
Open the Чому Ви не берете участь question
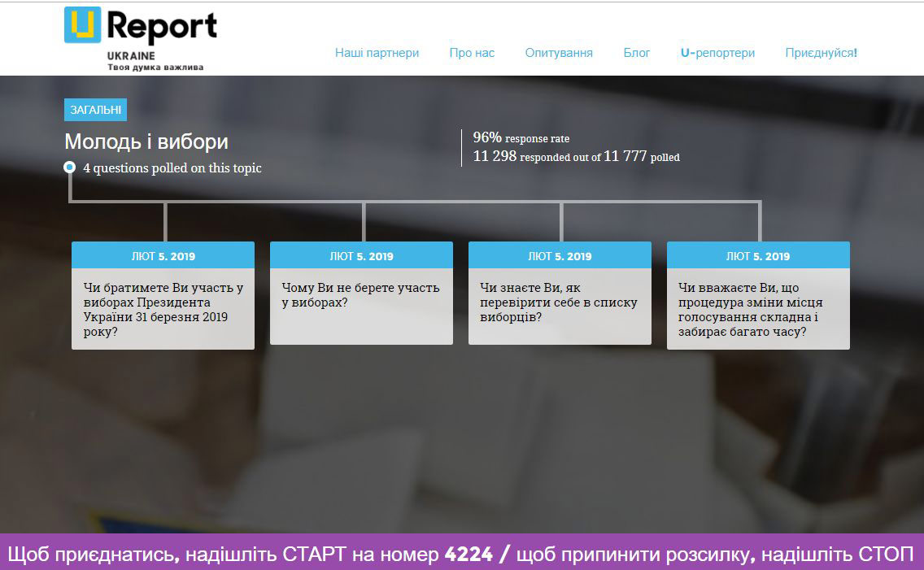360,295
